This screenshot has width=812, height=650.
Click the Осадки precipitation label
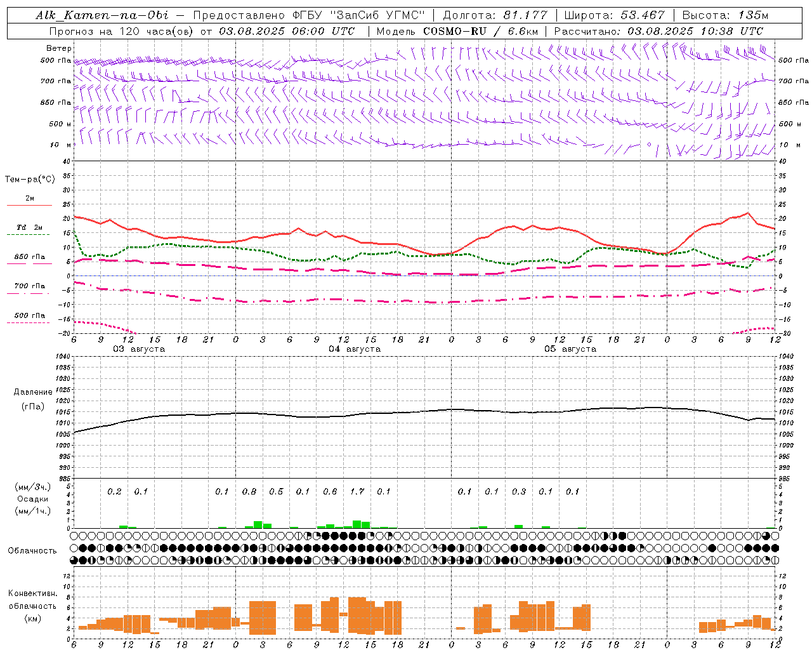click(x=33, y=499)
